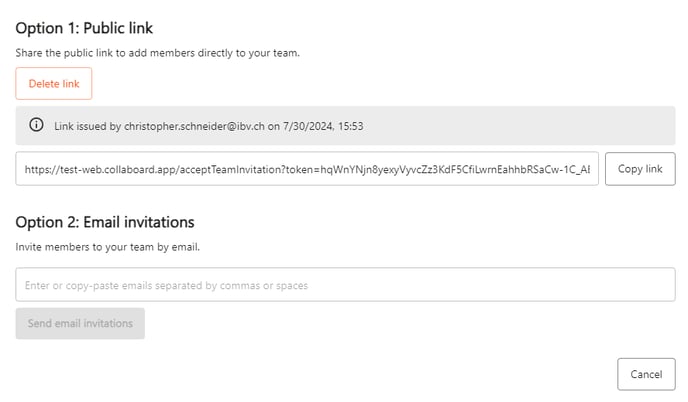Image resolution: width=688 pixels, height=402 pixels.
Task: Focus the email addresses input field
Action: tap(345, 285)
